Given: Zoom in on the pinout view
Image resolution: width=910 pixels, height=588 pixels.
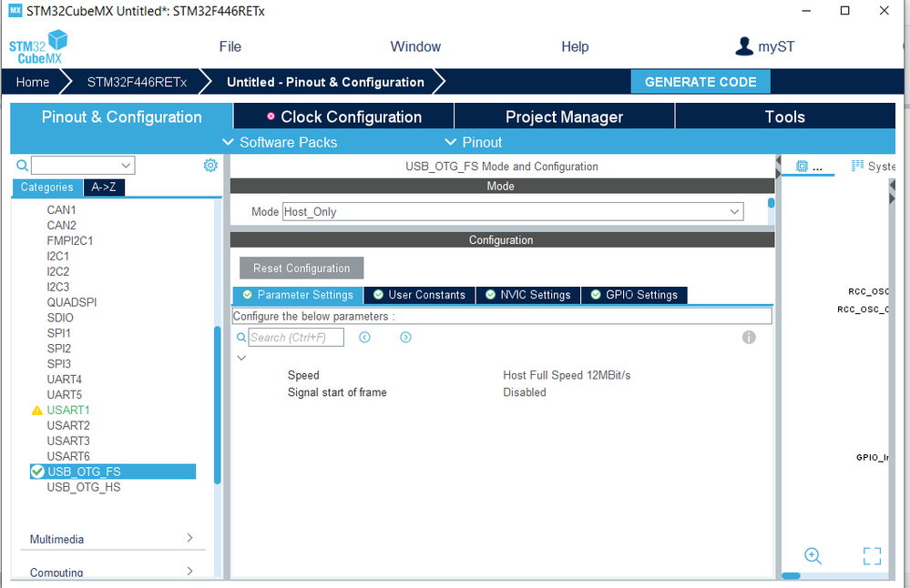Looking at the screenshot, I should pos(813,556).
